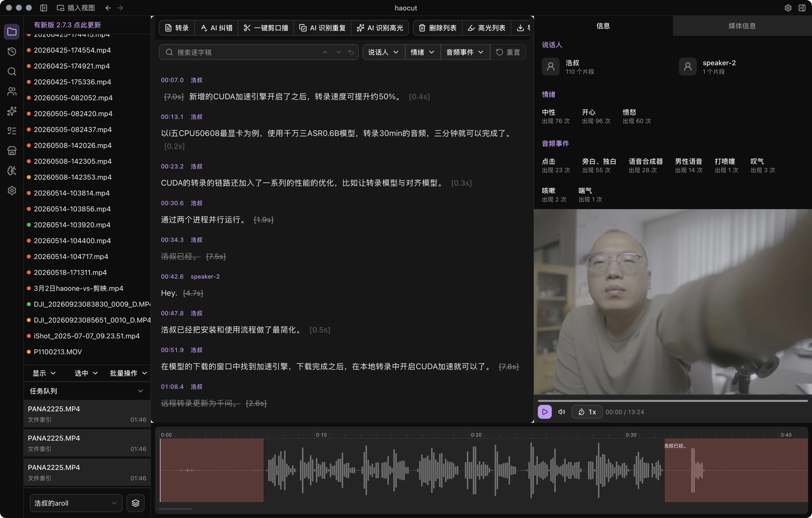Viewport: 812px width, 518px height.
Task: Click the 一键剪口播 button
Action: (266, 28)
